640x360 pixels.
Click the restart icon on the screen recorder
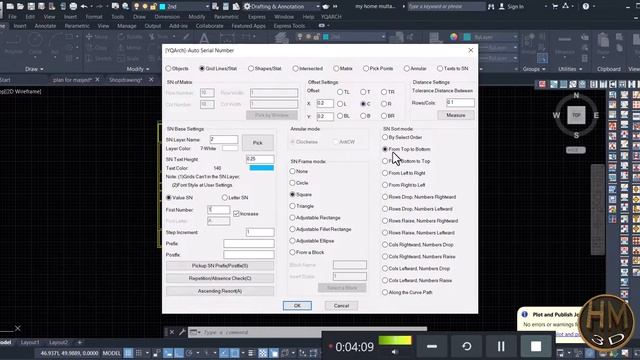[x=467, y=346]
